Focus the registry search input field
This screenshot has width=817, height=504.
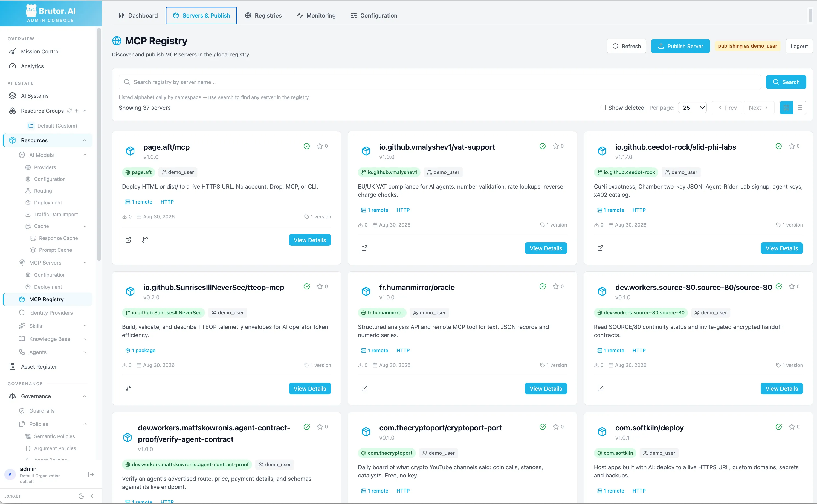[x=440, y=82]
